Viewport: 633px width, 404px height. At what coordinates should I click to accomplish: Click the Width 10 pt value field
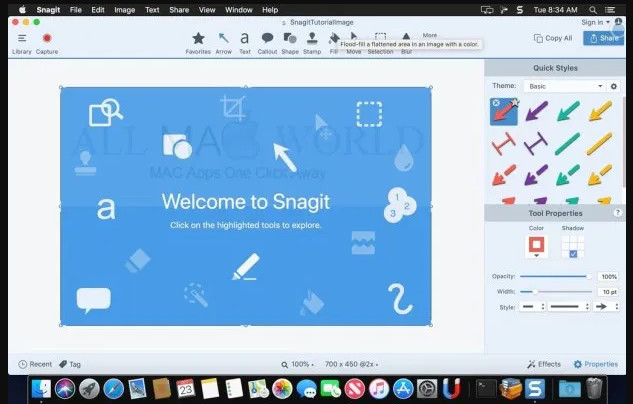tap(608, 292)
